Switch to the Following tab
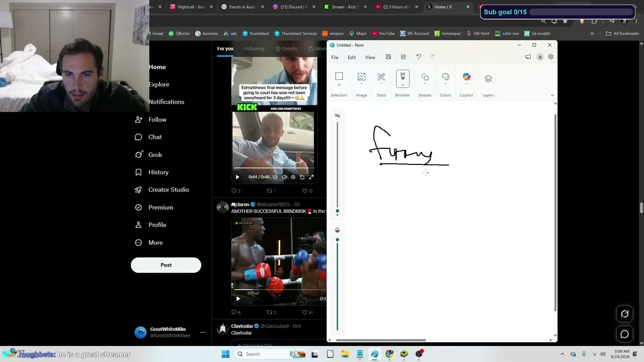This screenshot has width=644, height=362. [x=254, y=48]
